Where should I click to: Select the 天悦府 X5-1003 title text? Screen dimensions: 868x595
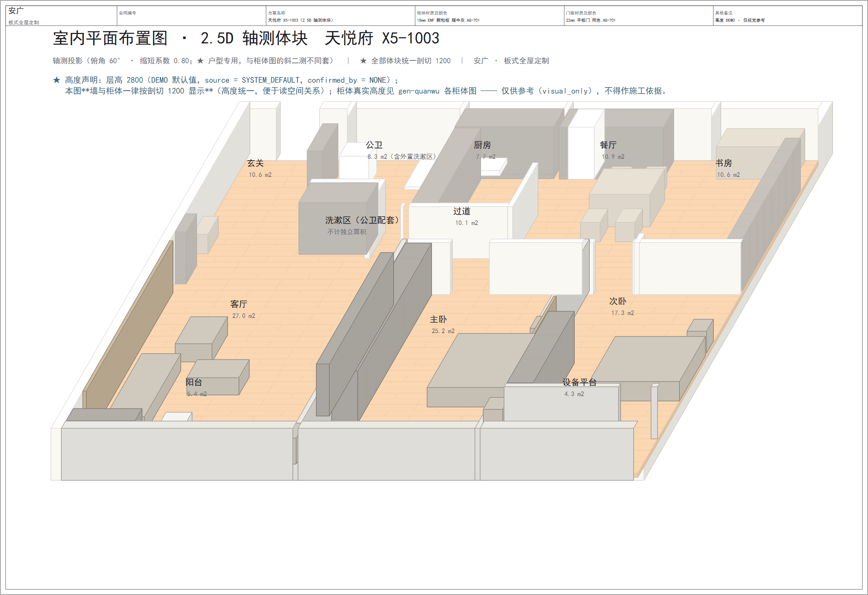point(382,38)
